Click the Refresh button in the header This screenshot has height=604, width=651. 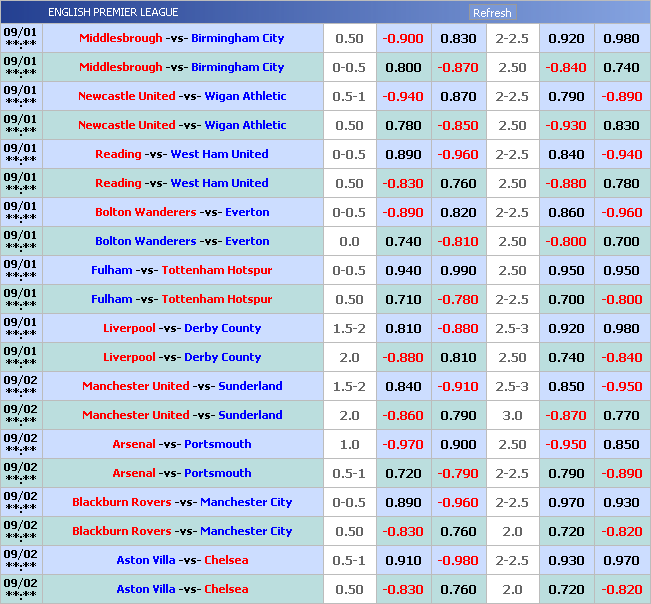[492, 13]
